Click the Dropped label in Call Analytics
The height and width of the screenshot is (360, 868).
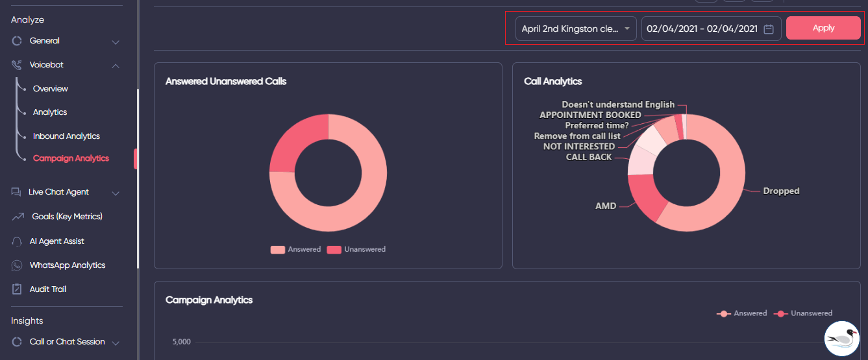(781, 191)
